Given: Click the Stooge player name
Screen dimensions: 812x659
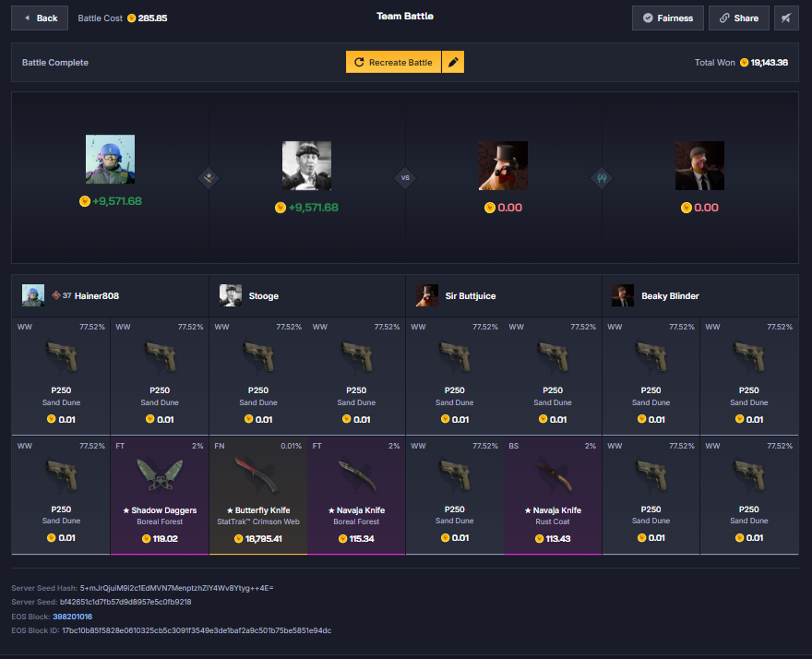Looking at the screenshot, I should (264, 296).
